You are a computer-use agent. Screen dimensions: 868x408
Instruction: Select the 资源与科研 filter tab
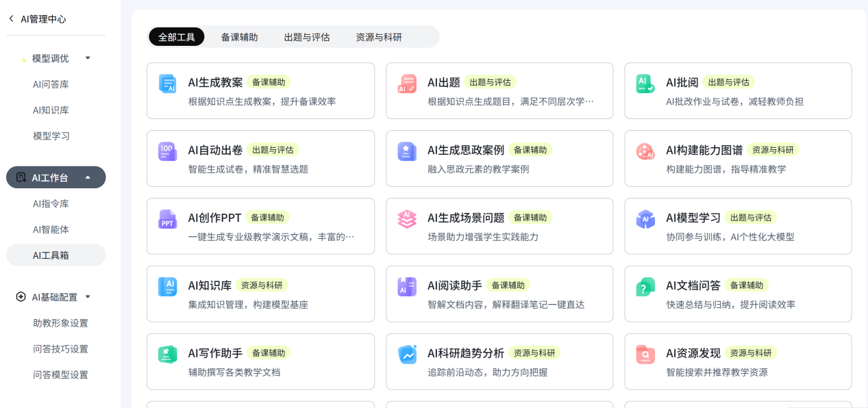click(379, 37)
